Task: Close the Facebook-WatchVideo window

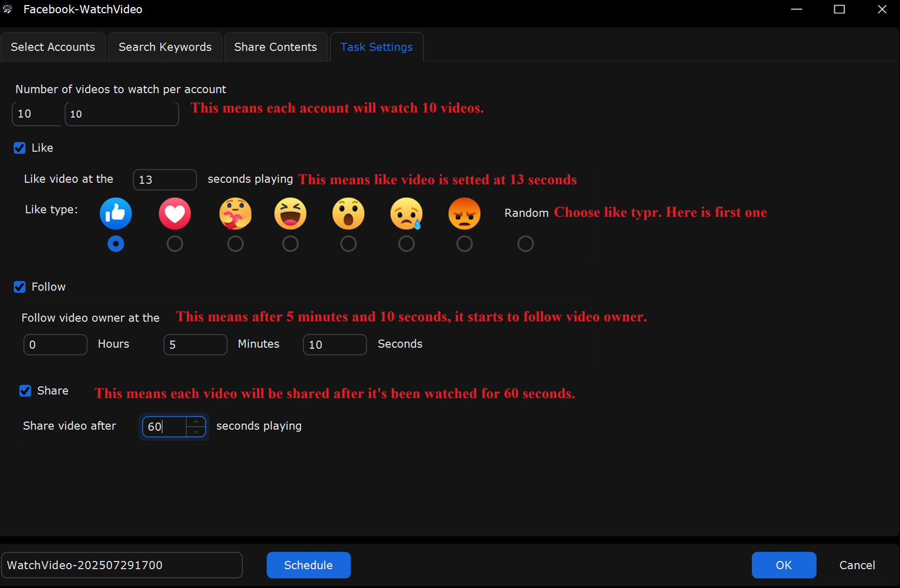Action: 882,9
